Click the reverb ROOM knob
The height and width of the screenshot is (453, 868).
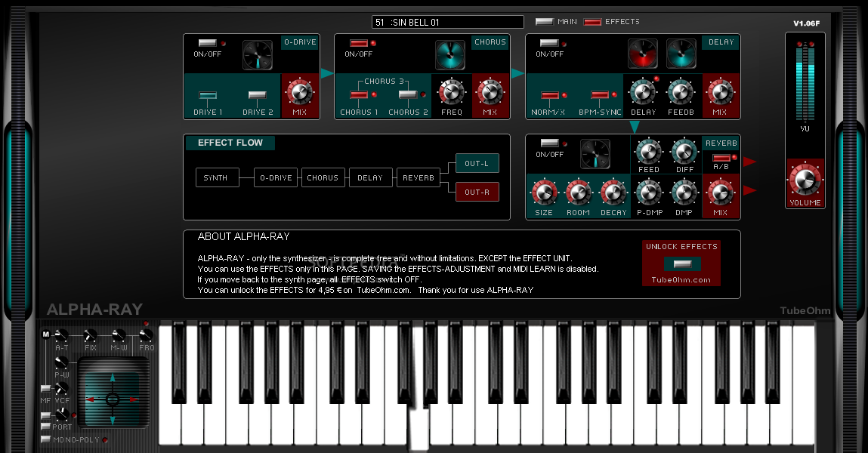579,193
